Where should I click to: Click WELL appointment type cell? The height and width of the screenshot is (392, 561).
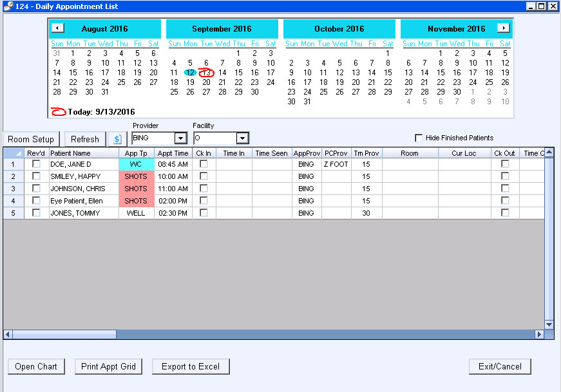137,213
